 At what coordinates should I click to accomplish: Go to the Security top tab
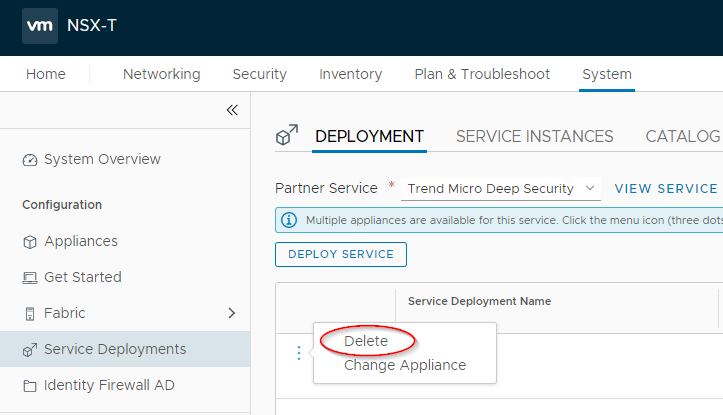click(x=259, y=74)
